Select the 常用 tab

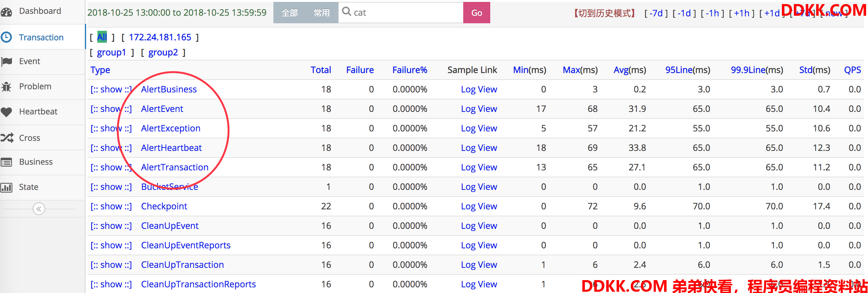pyautogui.click(x=322, y=13)
